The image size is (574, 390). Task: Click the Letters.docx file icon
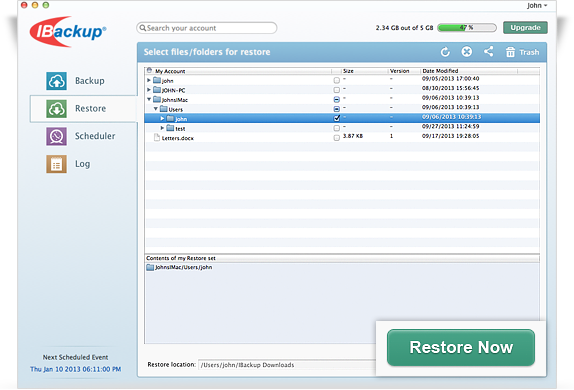[x=157, y=137]
